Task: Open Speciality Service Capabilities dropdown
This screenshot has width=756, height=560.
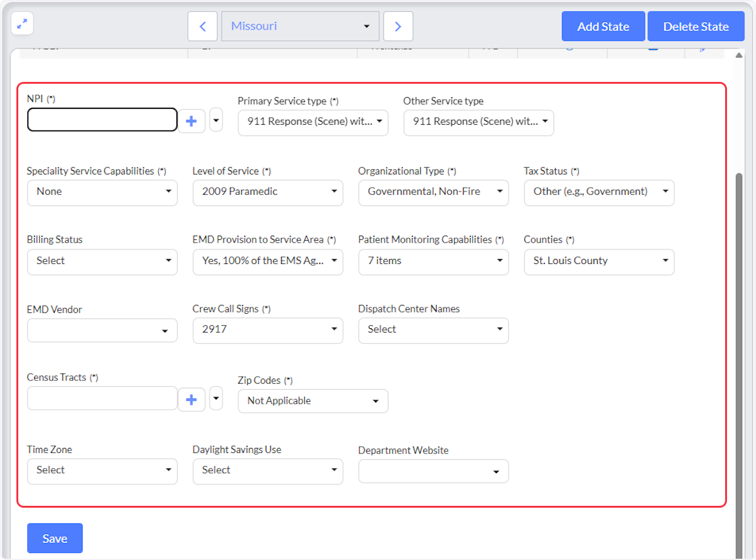Action: pyautogui.click(x=102, y=192)
